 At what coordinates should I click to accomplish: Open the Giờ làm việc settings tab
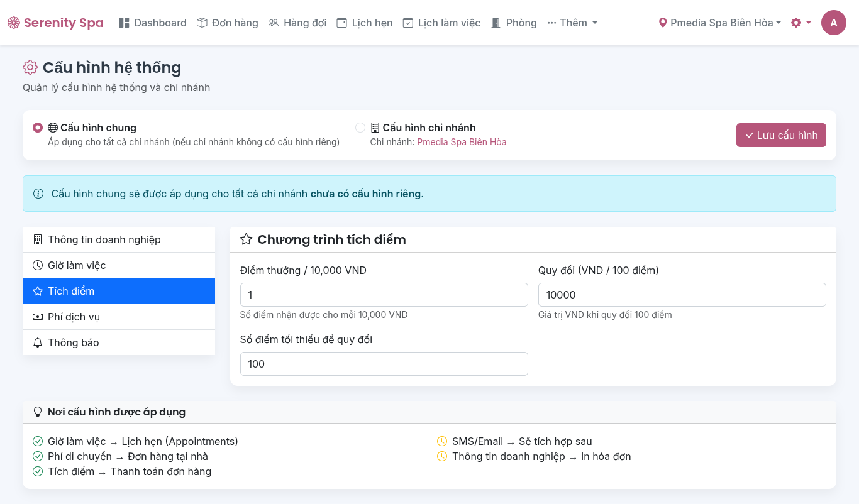pos(119,265)
